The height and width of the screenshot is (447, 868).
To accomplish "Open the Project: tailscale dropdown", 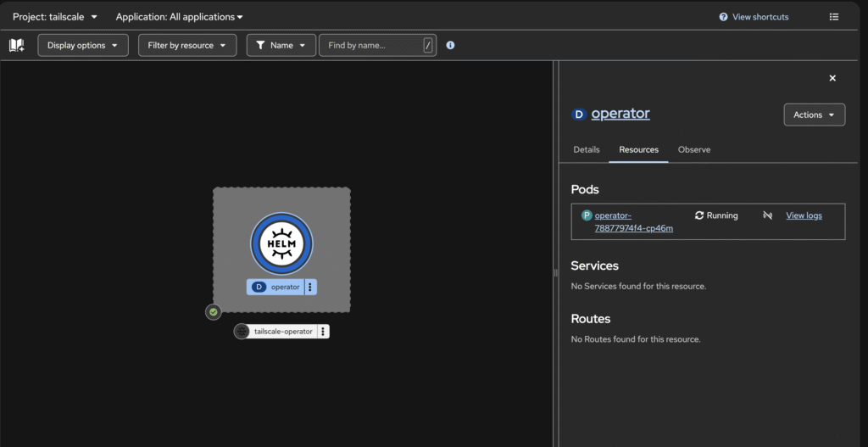I will coord(55,17).
